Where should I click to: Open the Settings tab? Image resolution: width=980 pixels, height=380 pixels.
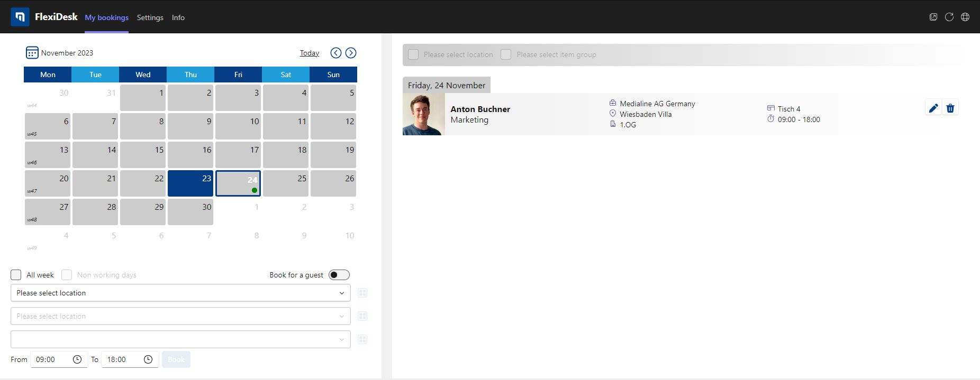(x=150, y=17)
